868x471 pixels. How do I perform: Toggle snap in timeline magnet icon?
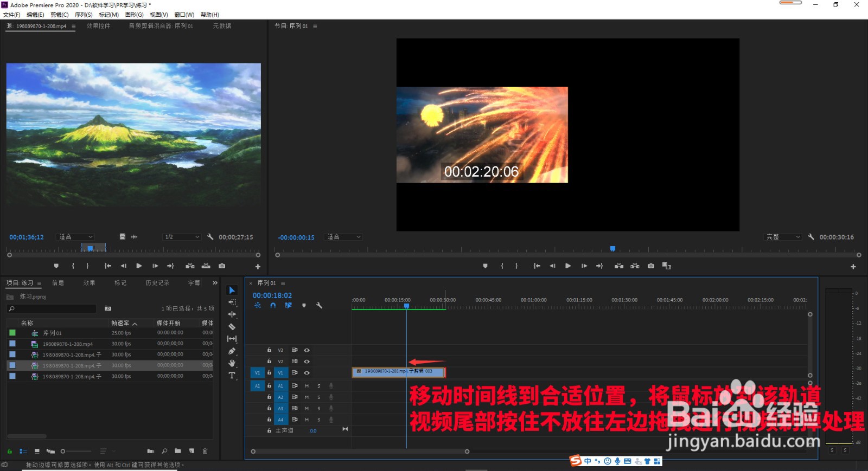click(x=273, y=306)
